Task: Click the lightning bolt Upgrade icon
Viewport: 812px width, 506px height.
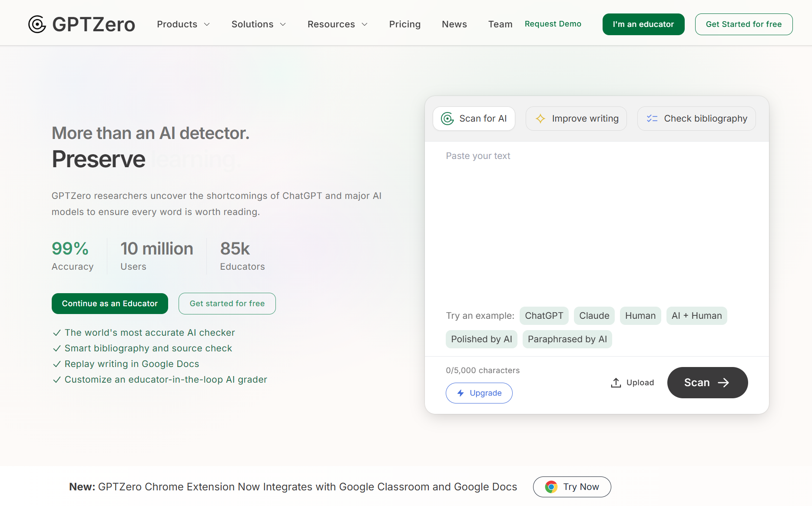Action: pyautogui.click(x=461, y=393)
